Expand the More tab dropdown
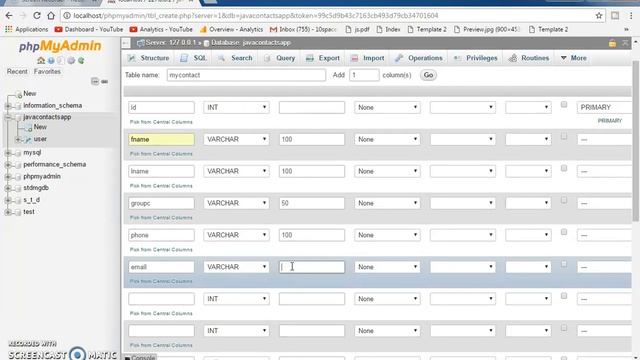Screen dimensions: 640x360 point(573,58)
